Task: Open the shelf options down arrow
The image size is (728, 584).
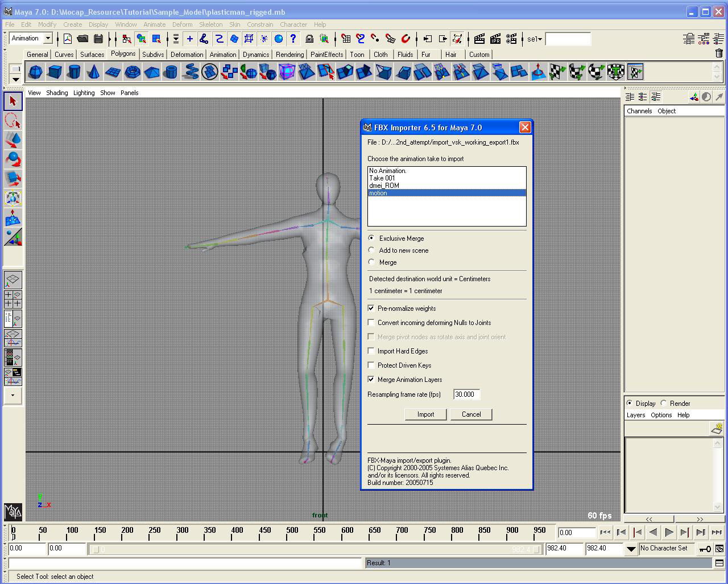Action: (x=16, y=79)
